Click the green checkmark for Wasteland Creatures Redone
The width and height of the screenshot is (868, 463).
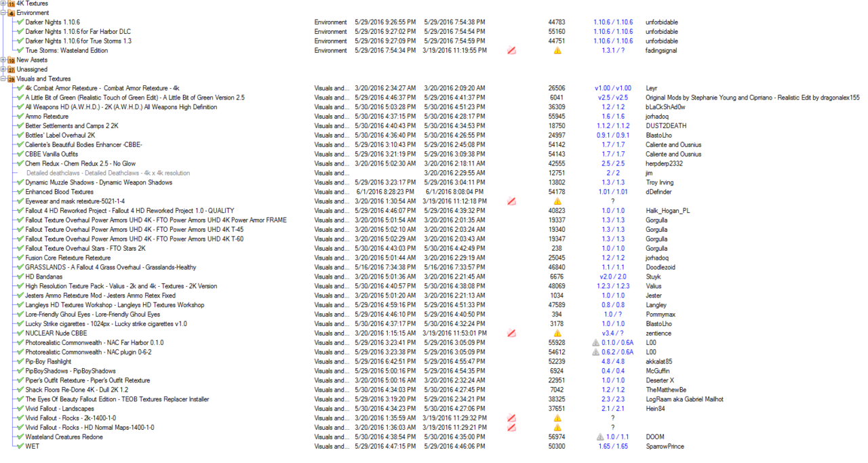pos(20,437)
